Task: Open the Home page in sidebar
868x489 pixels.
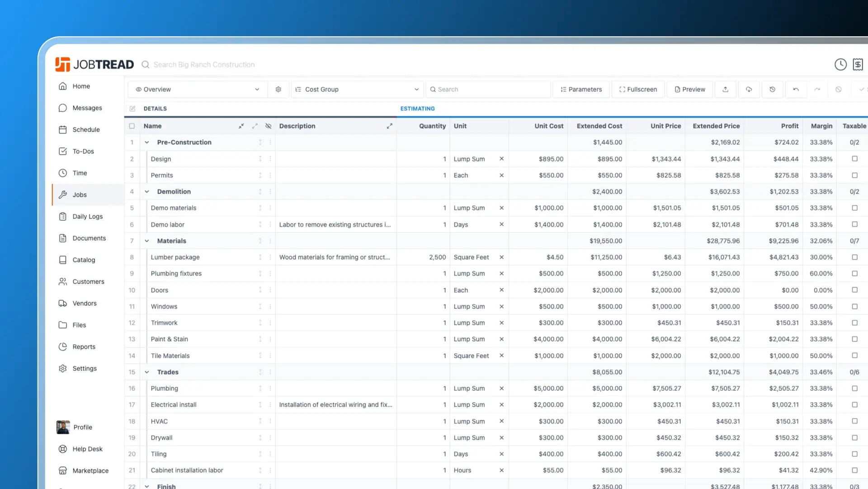Action: click(x=88, y=86)
